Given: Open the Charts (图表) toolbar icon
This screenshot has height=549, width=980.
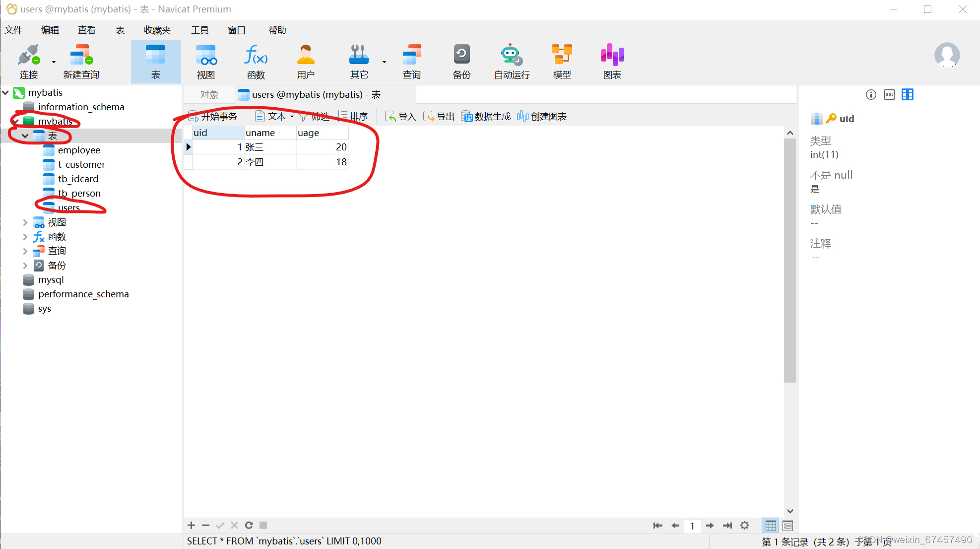Looking at the screenshot, I should pos(612,62).
